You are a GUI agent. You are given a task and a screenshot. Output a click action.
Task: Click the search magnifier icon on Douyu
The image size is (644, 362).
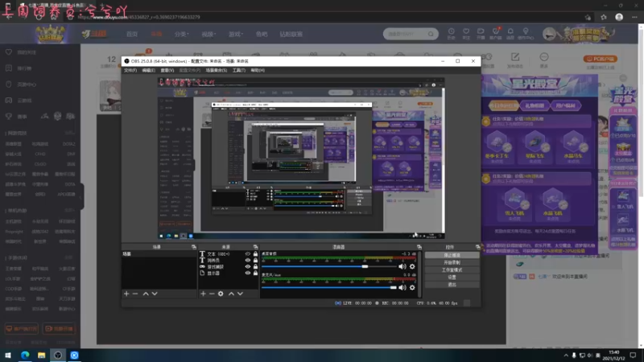click(431, 34)
